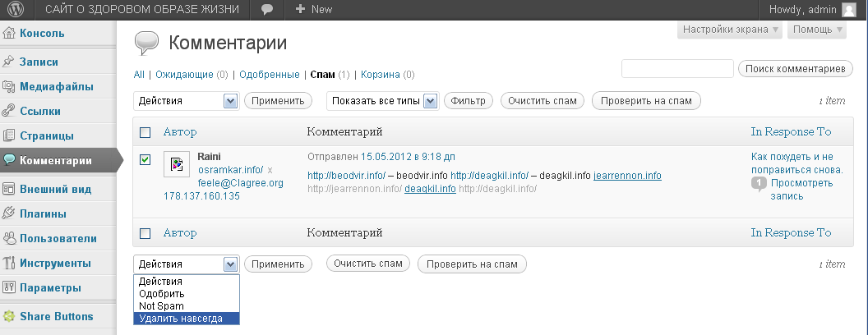The height and width of the screenshot is (335, 868).
Task: Toggle the top header select-all checkbox
Action: [x=145, y=132]
